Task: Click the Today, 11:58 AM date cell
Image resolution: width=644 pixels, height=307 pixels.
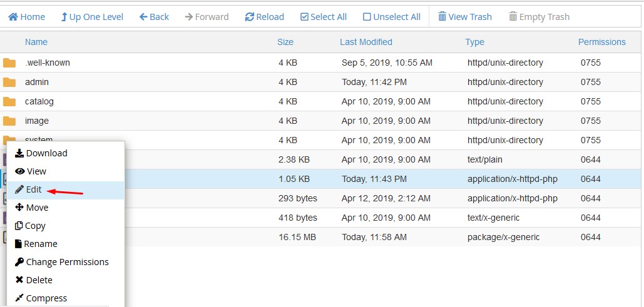Action: pyautogui.click(x=374, y=237)
